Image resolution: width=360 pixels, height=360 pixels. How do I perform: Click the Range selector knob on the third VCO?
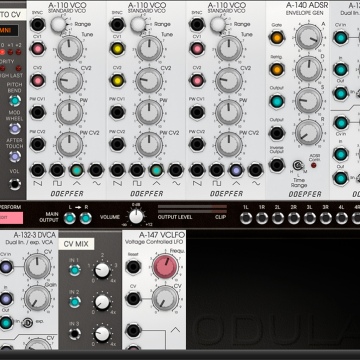click(218, 24)
